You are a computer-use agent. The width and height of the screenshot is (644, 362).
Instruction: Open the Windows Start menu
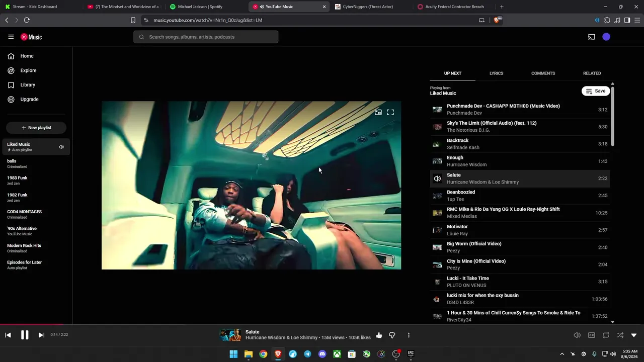(x=233, y=354)
